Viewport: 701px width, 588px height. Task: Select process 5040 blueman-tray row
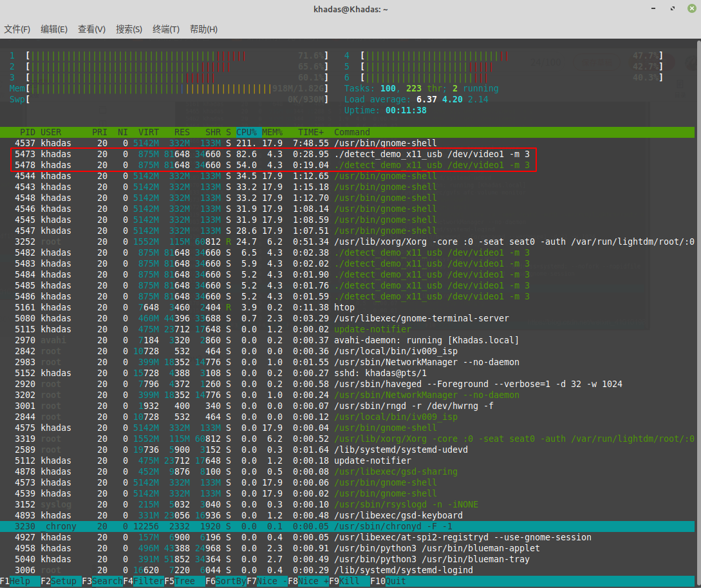(348, 560)
